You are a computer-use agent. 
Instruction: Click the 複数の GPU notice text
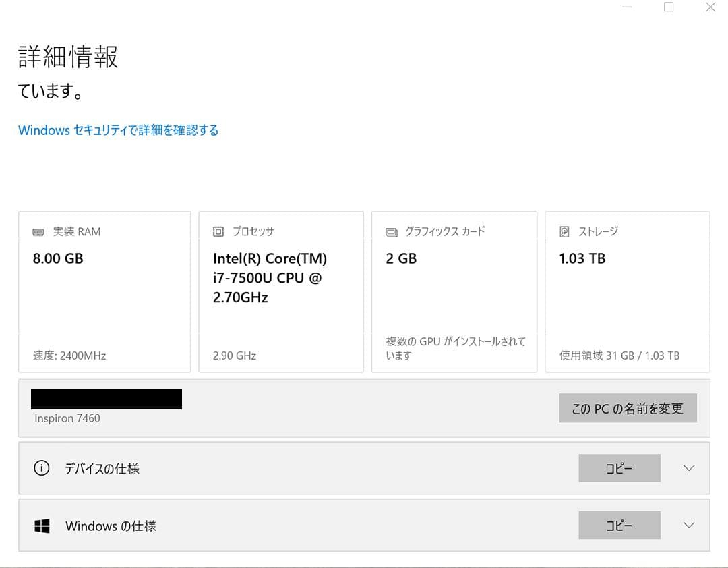click(454, 348)
